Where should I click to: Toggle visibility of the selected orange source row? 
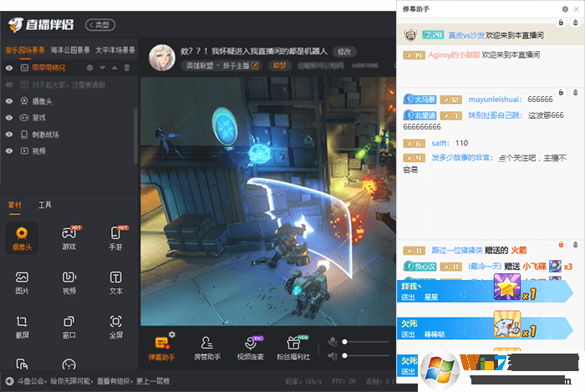pyautogui.click(x=9, y=68)
